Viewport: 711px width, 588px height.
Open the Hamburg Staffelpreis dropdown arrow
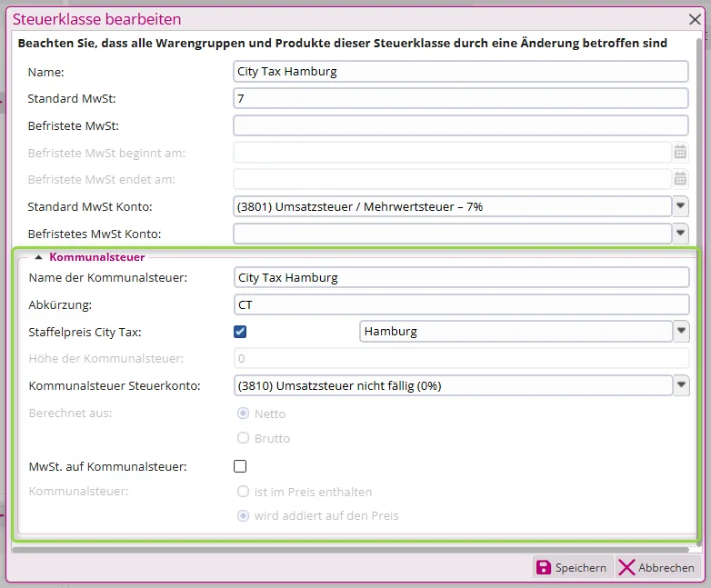(x=681, y=331)
